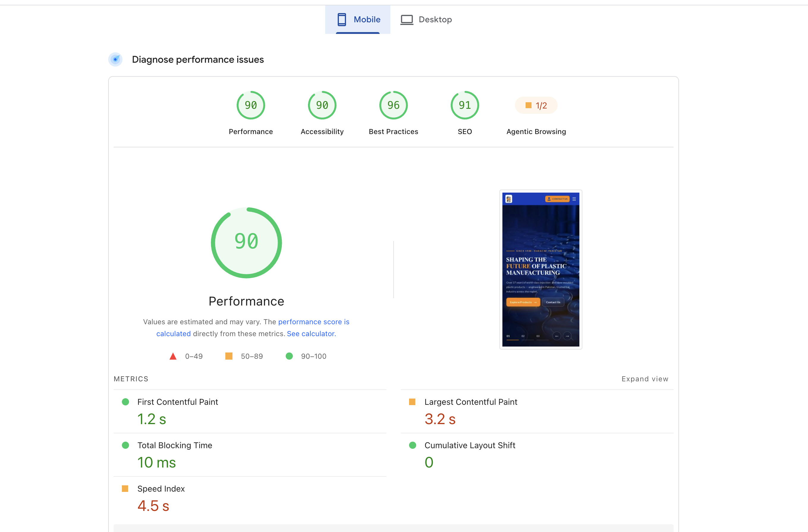The image size is (808, 532).
Task: Switch to the Desktop tab
Action: coord(426,19)
